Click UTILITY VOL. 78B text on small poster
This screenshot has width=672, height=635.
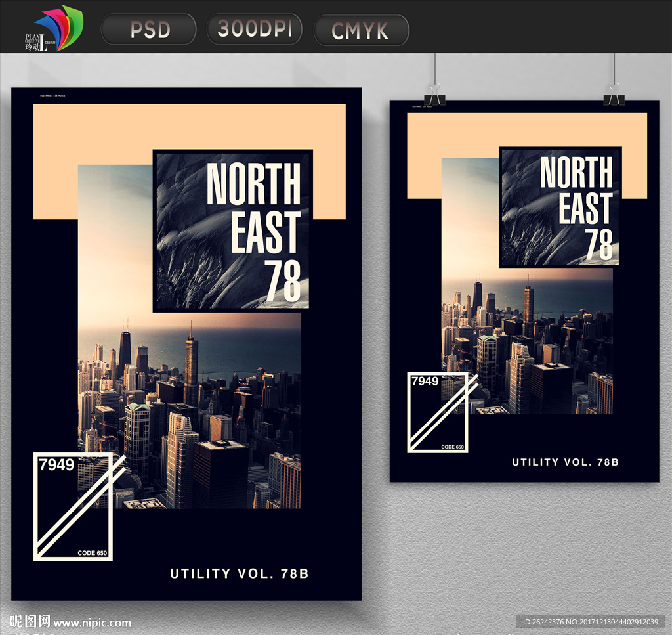[x=565, y=462]
